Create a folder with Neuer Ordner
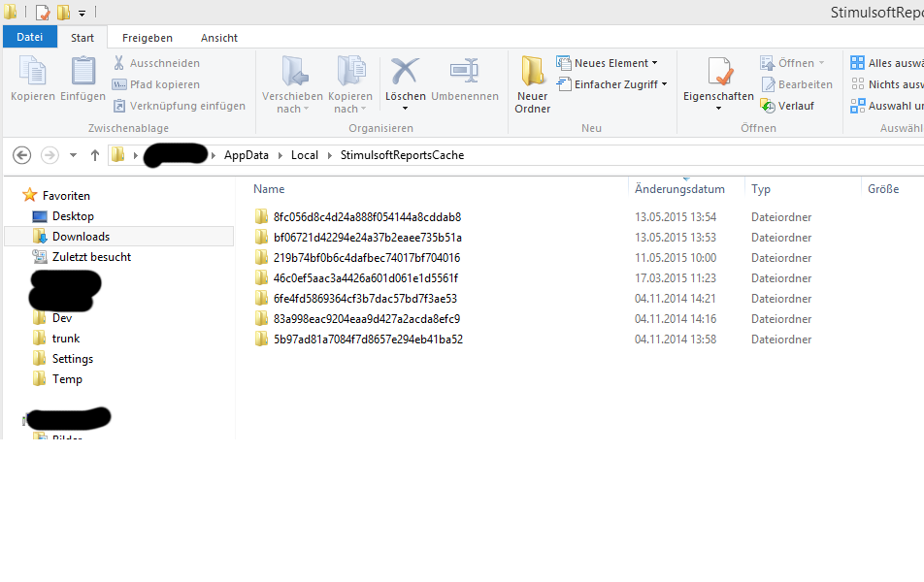This screenshot has height=582, width=924. pos(533,84)
